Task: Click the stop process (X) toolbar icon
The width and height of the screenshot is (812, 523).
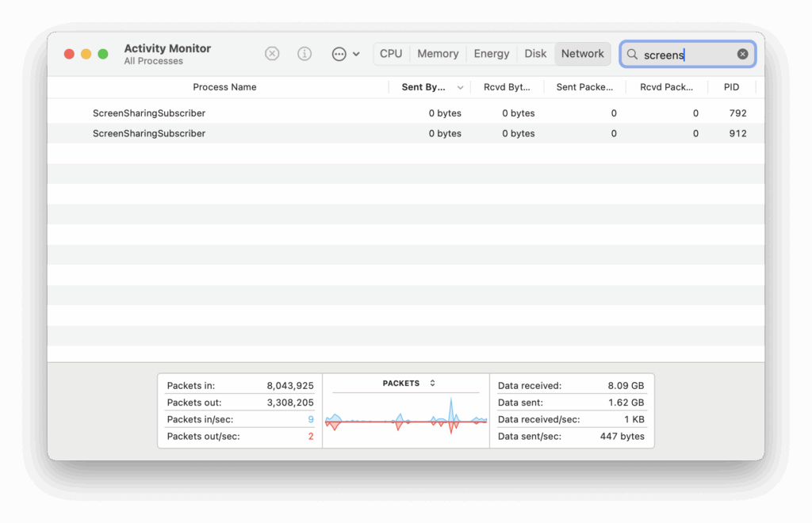Action: [272, 54]
